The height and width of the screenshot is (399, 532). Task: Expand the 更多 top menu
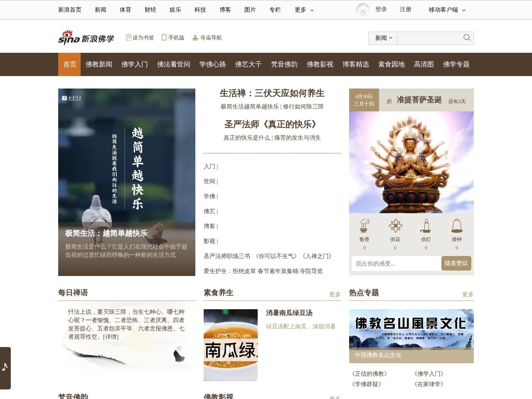[x=304, y=10]
